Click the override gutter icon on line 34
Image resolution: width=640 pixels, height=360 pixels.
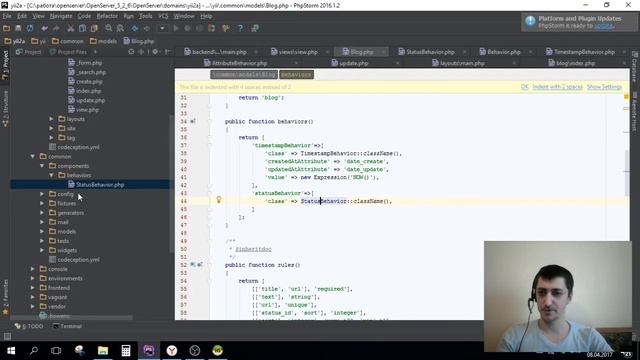(x=193, y=121)
